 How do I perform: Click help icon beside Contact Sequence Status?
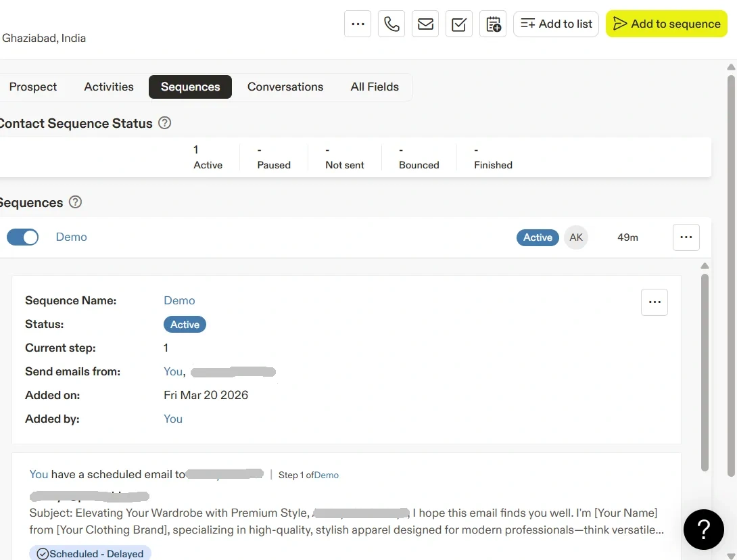point(164,123)
